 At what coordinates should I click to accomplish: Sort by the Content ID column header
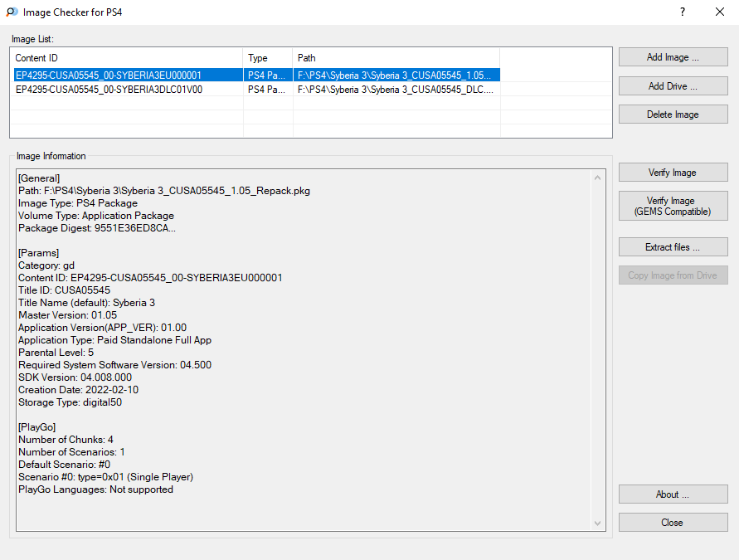point(126,58)
